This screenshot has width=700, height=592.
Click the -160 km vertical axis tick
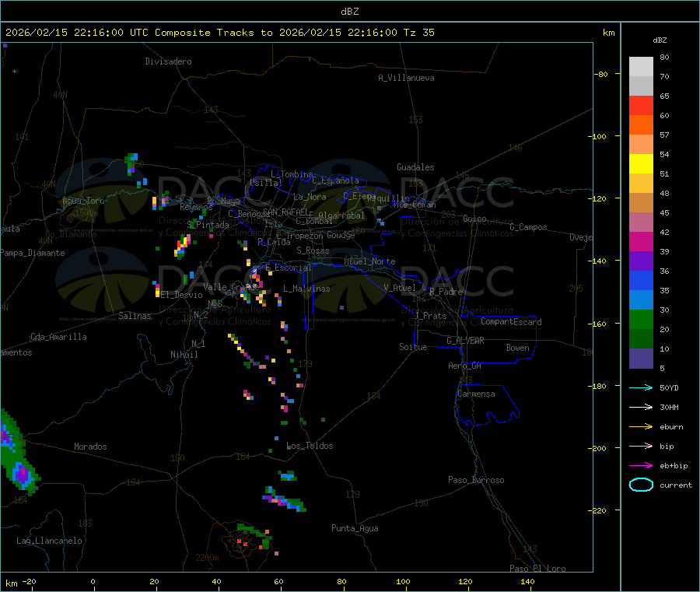coord(598,324)
